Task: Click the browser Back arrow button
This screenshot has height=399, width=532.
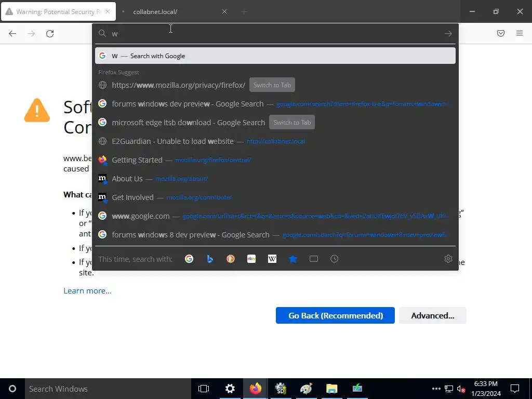Action: point(12,34)
